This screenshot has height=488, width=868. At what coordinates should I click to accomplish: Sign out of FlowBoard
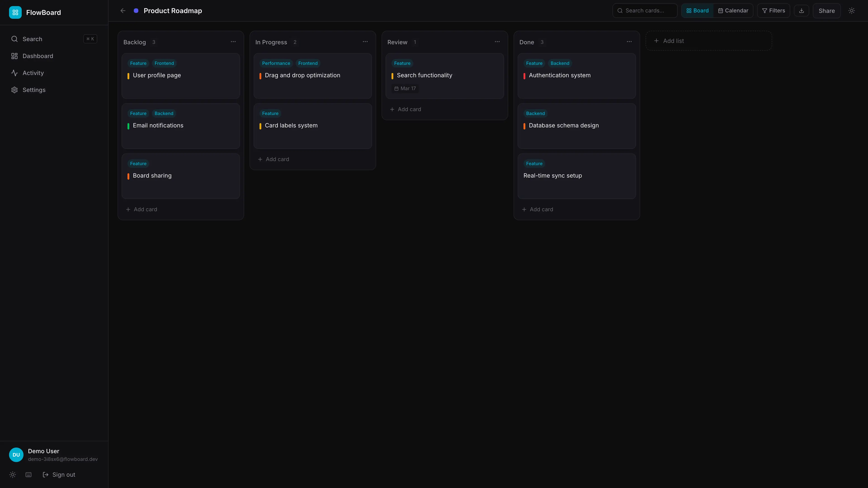pyautogui.click(x=63, y=474)
